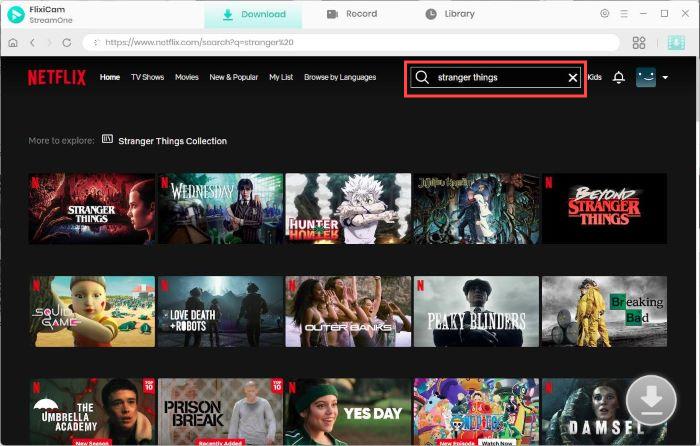Click the home icon in browser bar
The image size is (700, 446).
[x=13, y=43]
